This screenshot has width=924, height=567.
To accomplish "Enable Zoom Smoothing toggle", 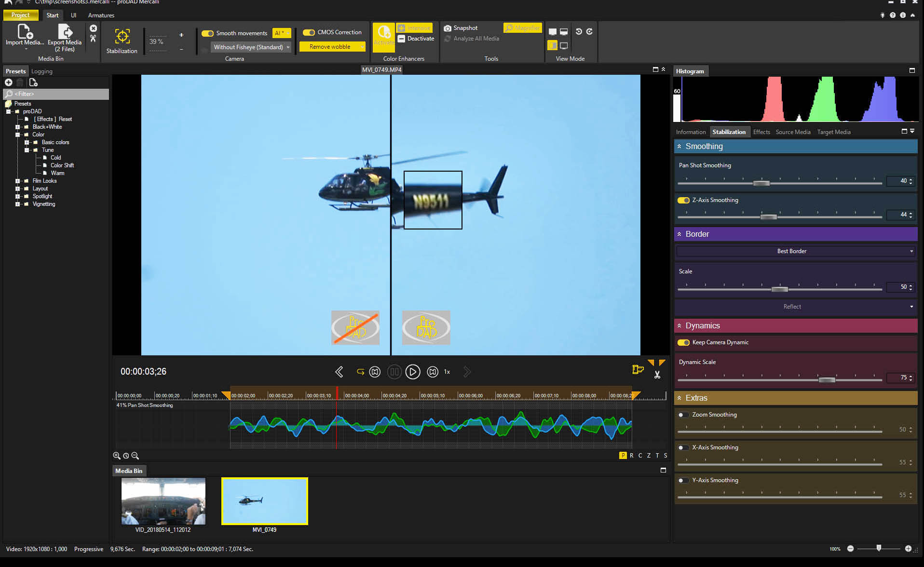I will click(683, 415).
